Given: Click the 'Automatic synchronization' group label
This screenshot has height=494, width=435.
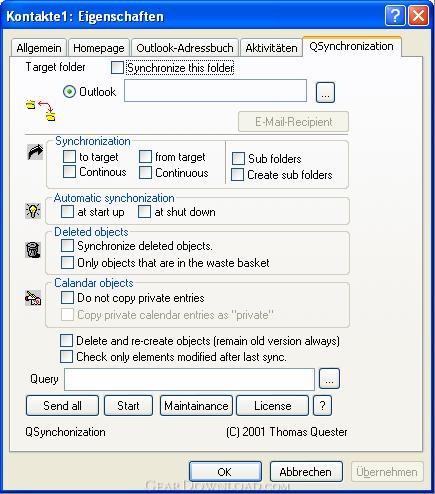Looking at the screenshot, I should (114, 198).
